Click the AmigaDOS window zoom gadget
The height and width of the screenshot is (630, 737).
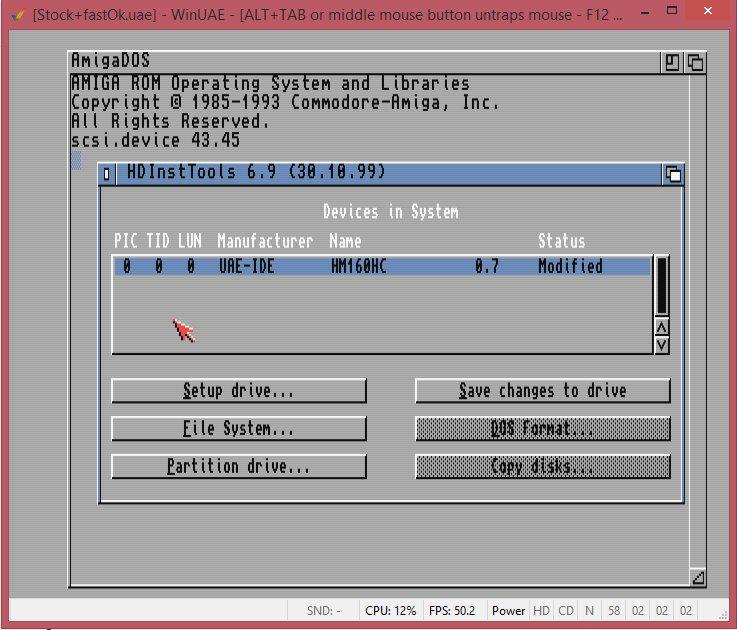(672, 62)
